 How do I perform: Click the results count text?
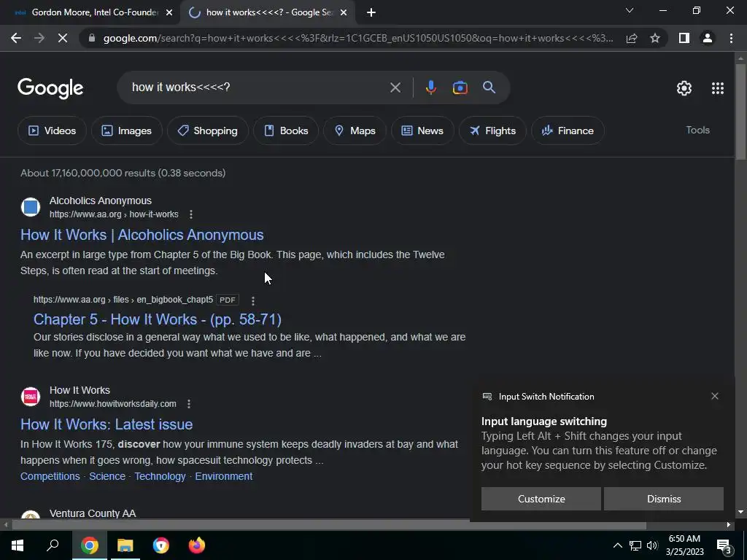click(x=123, y=173)
